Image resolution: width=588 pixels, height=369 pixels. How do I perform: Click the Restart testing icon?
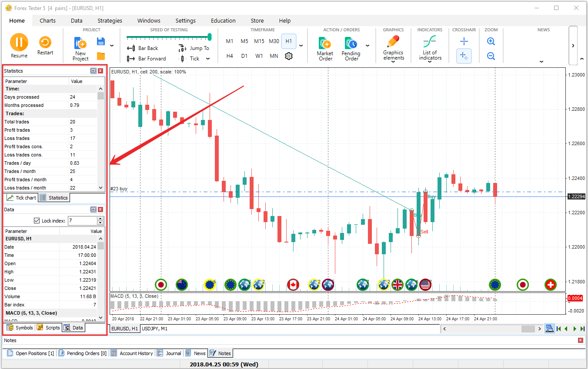tap(45, 43)
